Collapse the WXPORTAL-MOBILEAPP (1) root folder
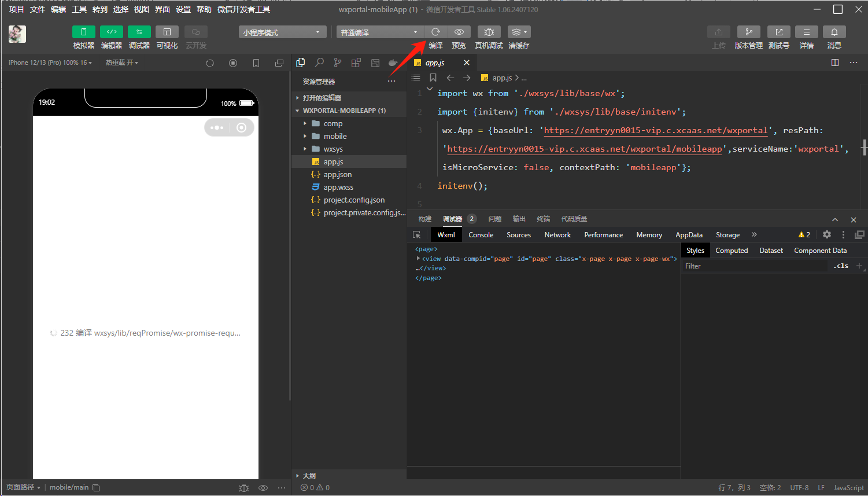 coord(349,111)
